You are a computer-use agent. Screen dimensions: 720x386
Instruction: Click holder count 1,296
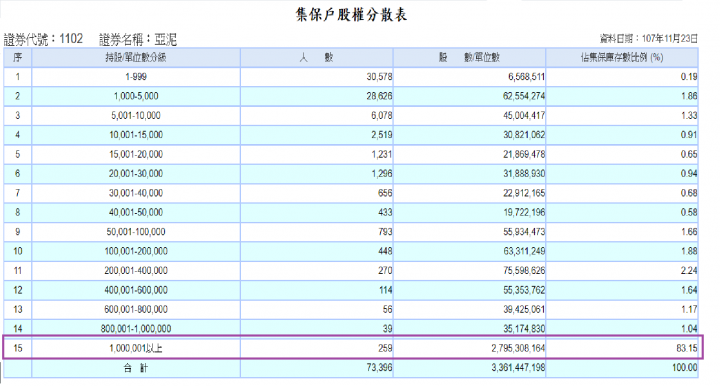coord(382,173)
